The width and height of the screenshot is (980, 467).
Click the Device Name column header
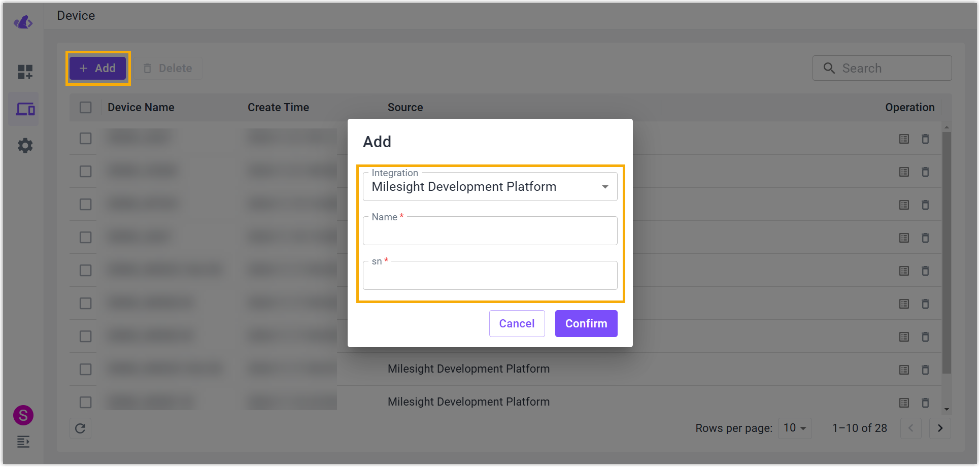[141, 107]
